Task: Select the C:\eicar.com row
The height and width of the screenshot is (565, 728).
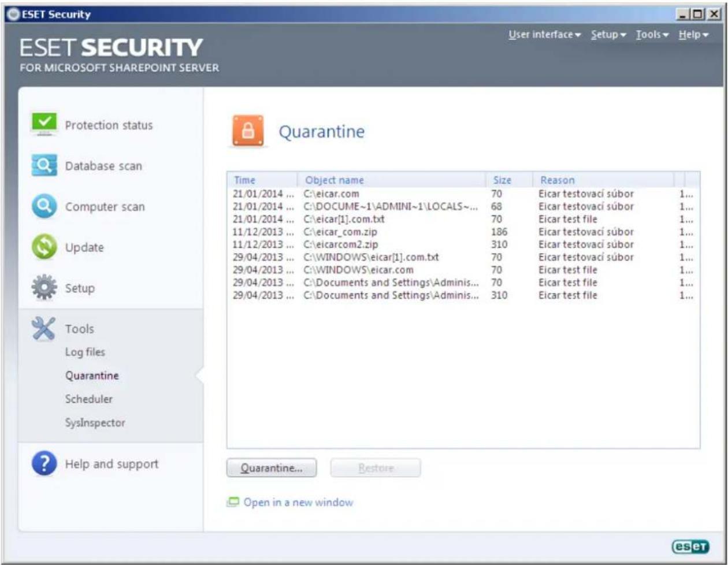Action: 463,194
